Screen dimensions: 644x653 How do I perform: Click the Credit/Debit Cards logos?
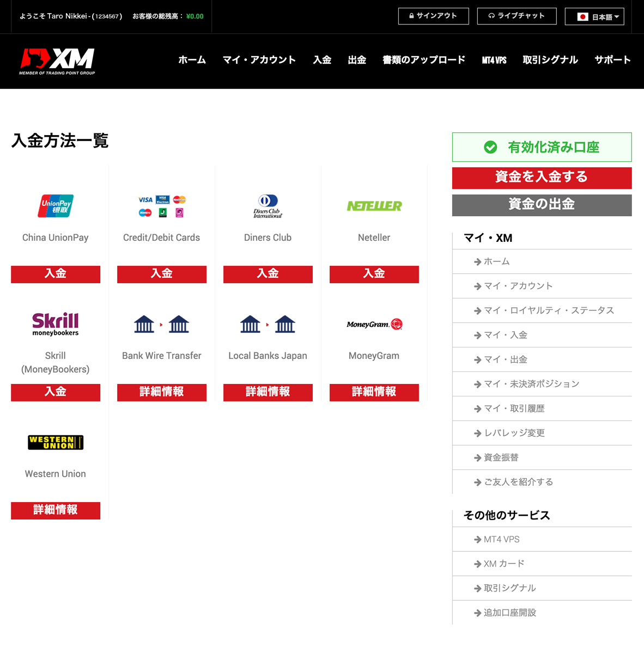162,206
